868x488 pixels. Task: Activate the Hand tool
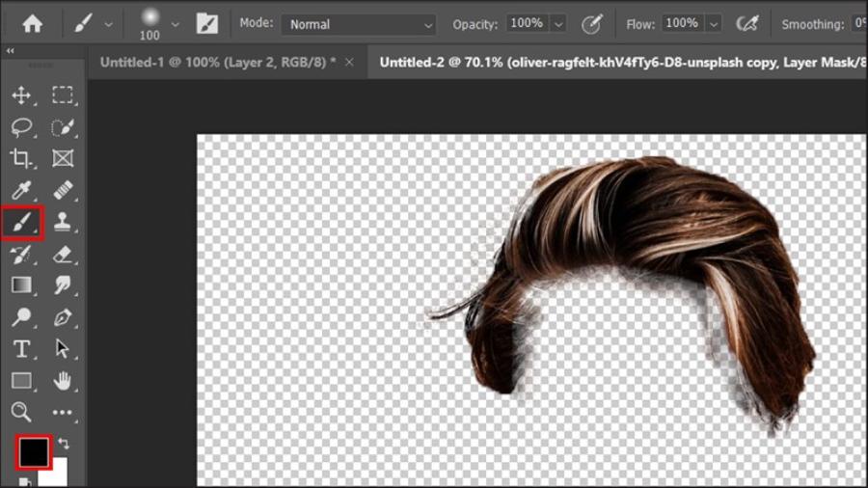63,380
